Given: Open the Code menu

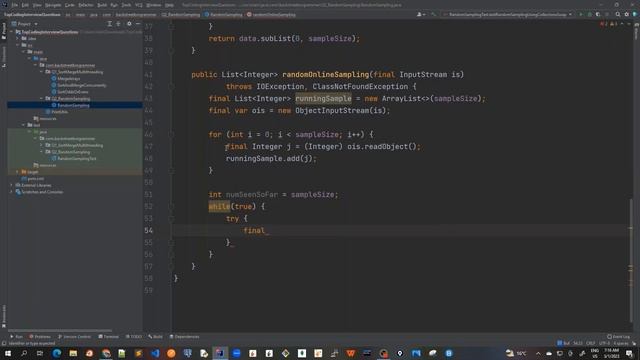Looking at the screenshot, I should 70,5.
